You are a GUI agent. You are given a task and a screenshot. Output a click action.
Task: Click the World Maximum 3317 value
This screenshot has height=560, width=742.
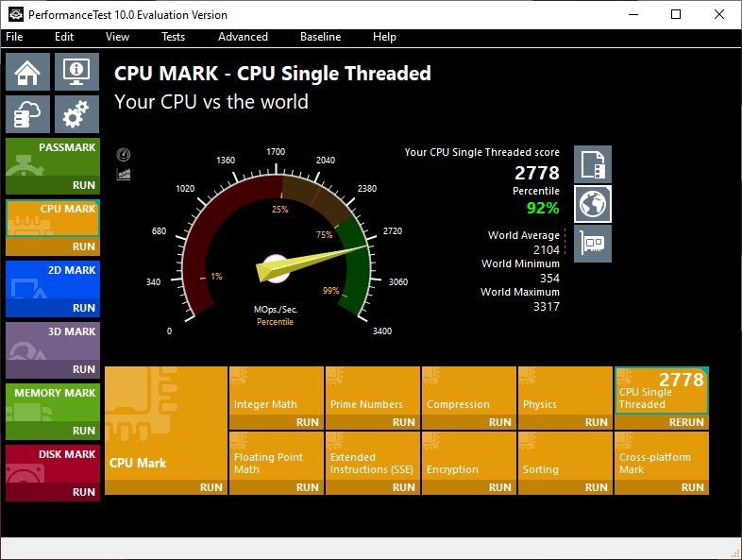(547, 306)
